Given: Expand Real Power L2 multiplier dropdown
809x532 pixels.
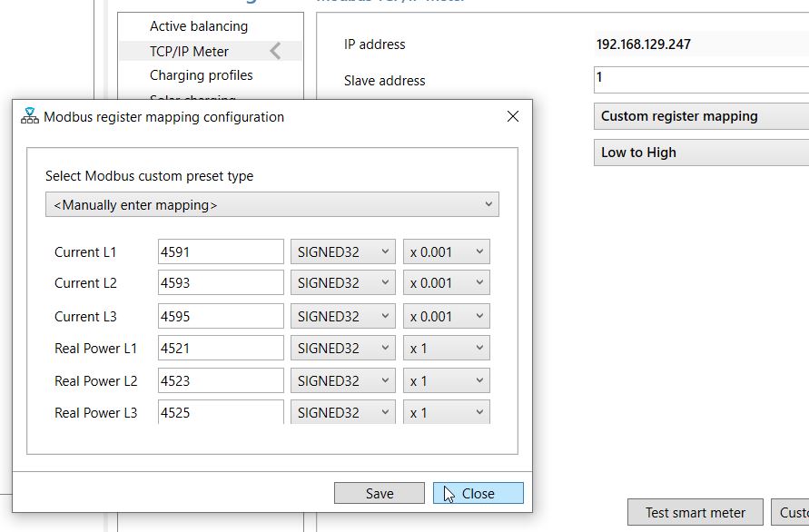Looking at the screenshot, I should tap(446, 381).
